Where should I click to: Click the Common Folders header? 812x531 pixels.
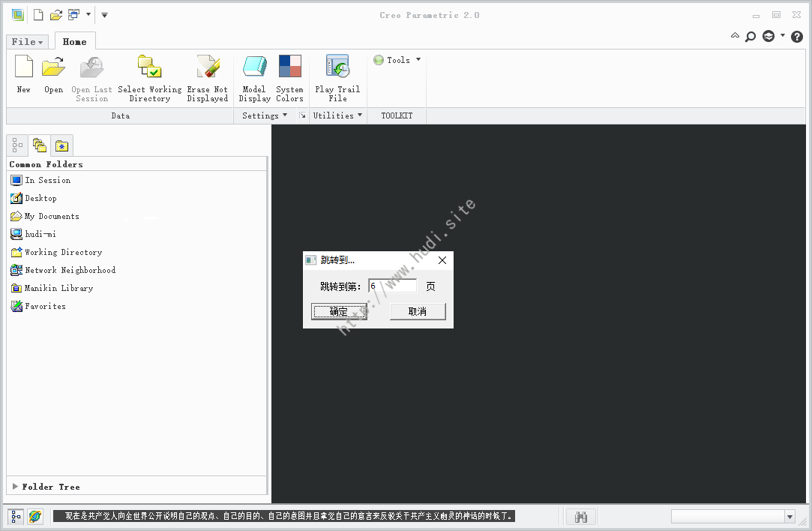46,164
